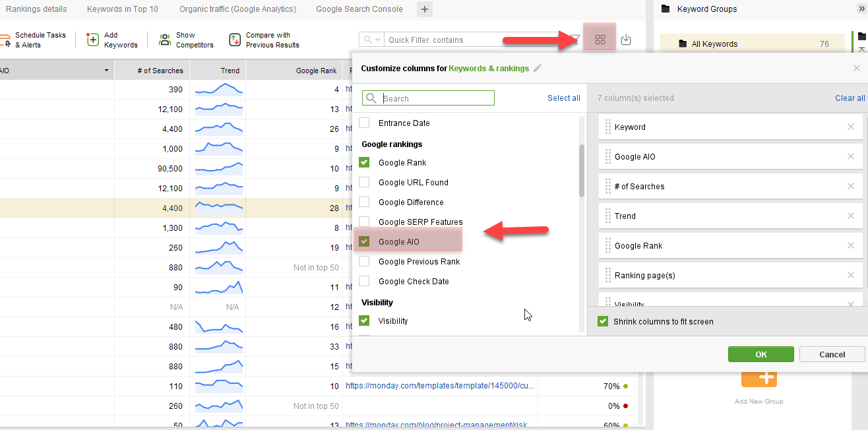
Task: Click the pencil edit icon beside Keywords & rankings
Action: point(538,68)
